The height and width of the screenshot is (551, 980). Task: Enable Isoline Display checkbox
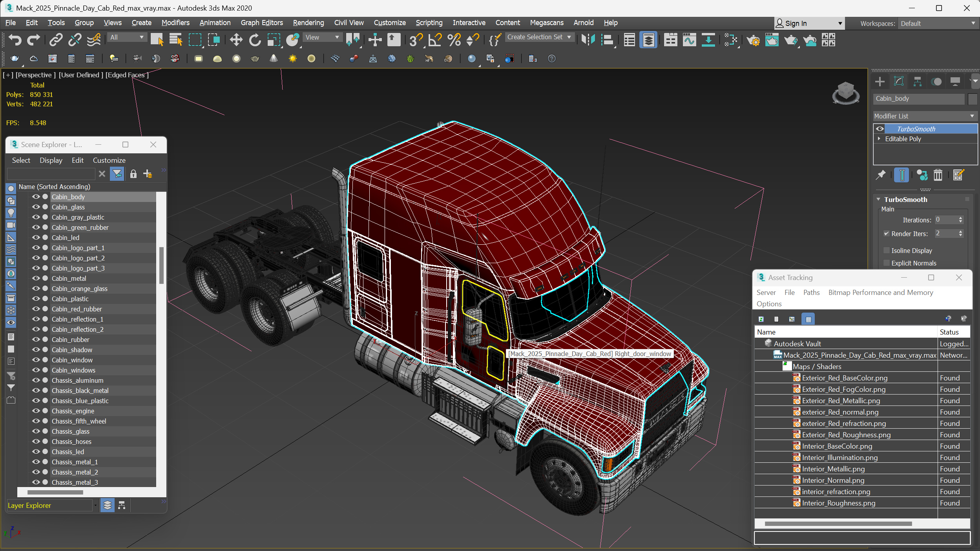[x=886, y=250]
